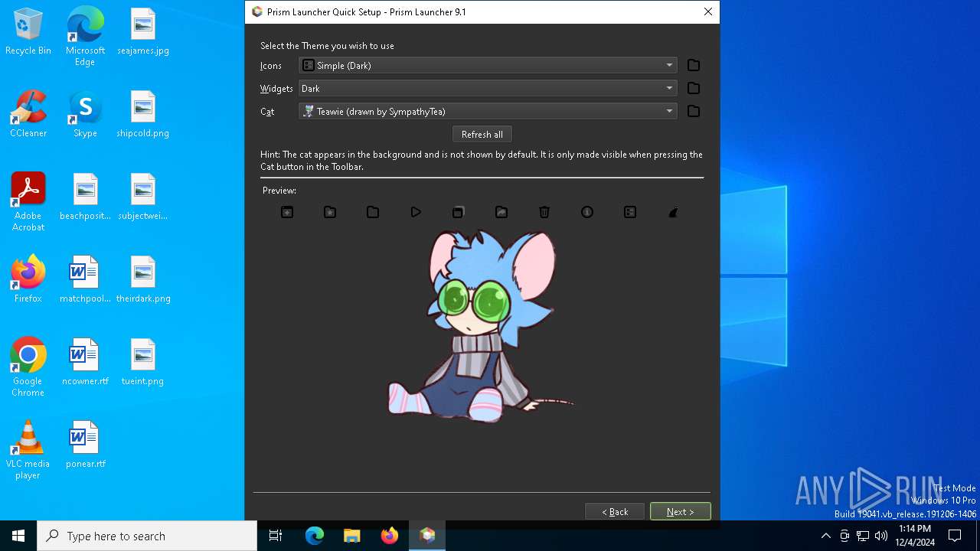
Task: Select the Adobe Acrobat desktop shortcut
Action: (x=28, y=202)
